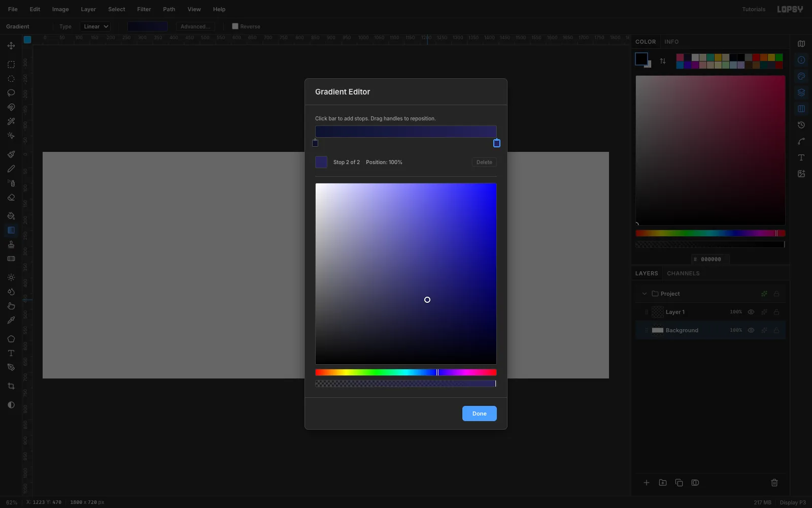The height and width of the screenshot is (508, 812).
Task: Open the Help menu
Action: click(219, 9)
